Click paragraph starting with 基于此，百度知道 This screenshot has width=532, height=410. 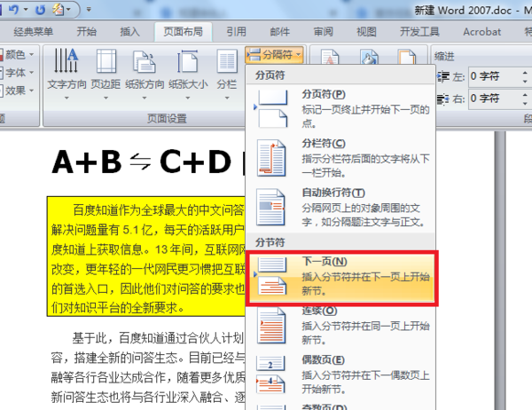(148, 367)
